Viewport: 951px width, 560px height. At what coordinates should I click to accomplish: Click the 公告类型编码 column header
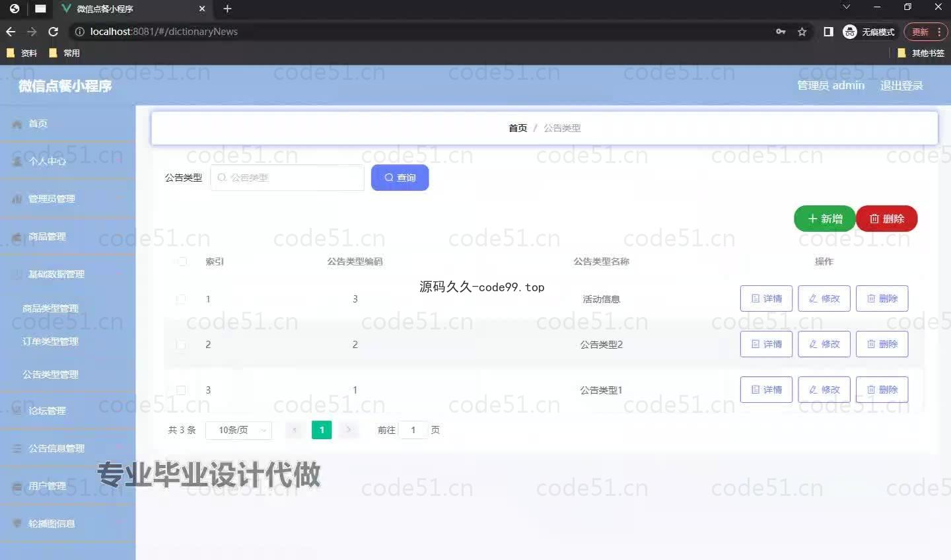[355, 262]
